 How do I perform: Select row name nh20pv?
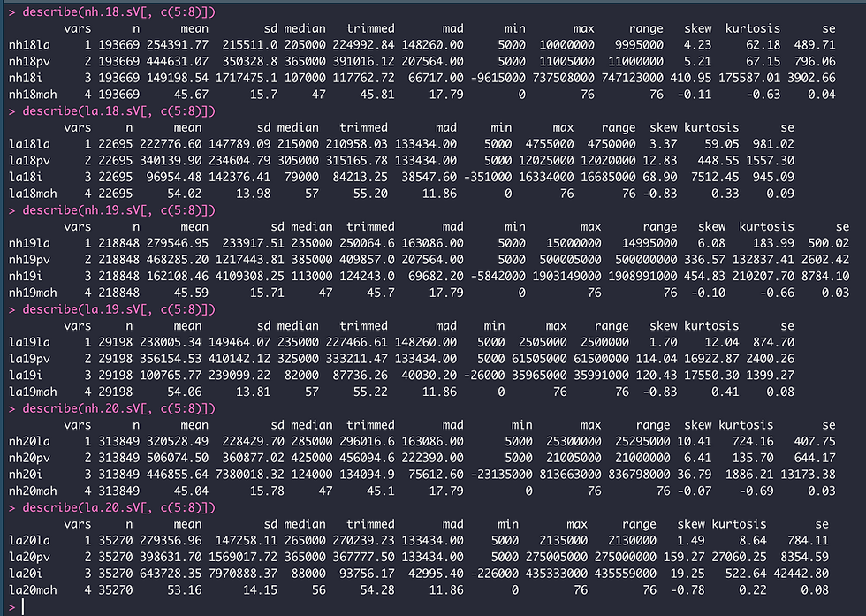29,458
